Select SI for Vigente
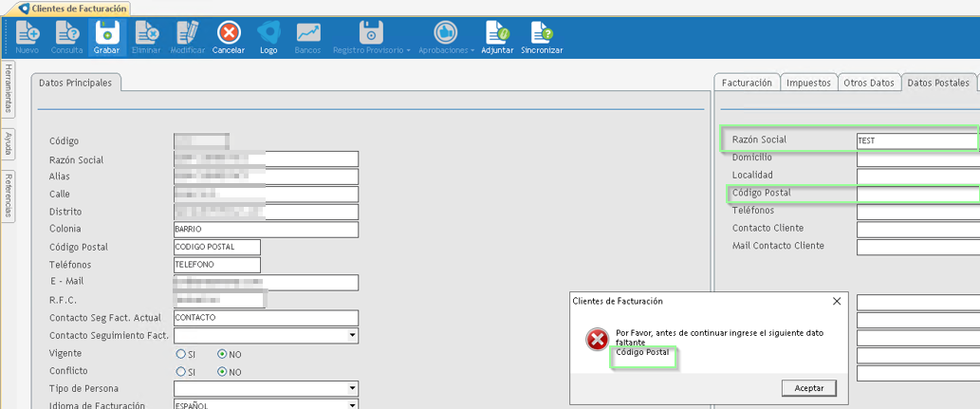This screenshot has width=980, height=409. click(x=180, y=354)
